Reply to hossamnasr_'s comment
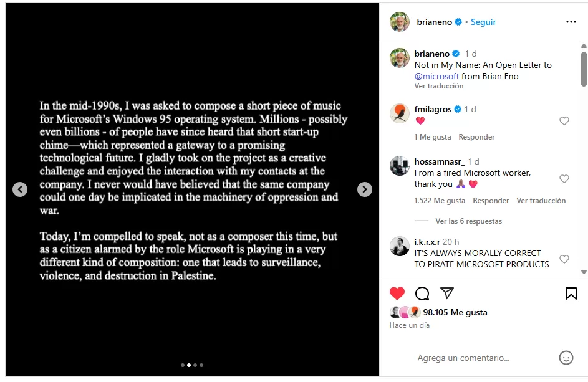 pyautogui.click(x=491, y=201)
